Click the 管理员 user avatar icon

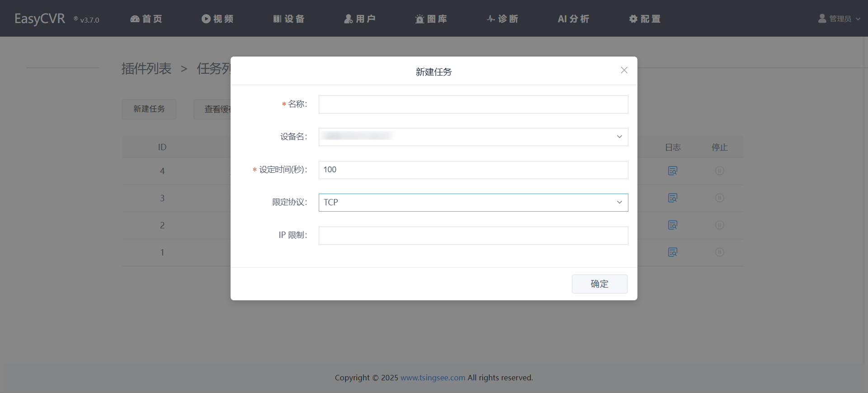pos(822,19)
